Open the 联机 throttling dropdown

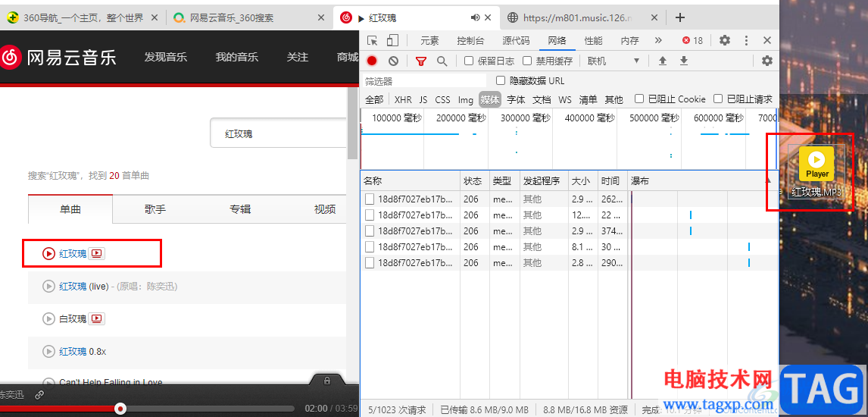[x=614, y=61]
